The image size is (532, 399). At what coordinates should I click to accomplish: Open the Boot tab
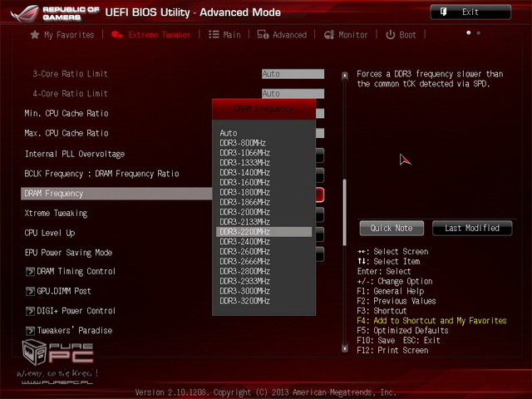[x=401, y=35]
